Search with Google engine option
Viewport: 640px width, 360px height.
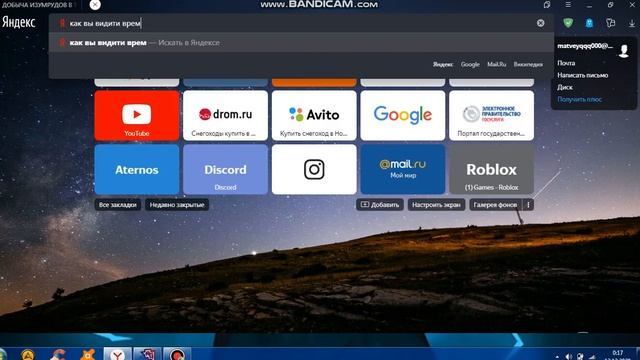(x=470, y=64)
